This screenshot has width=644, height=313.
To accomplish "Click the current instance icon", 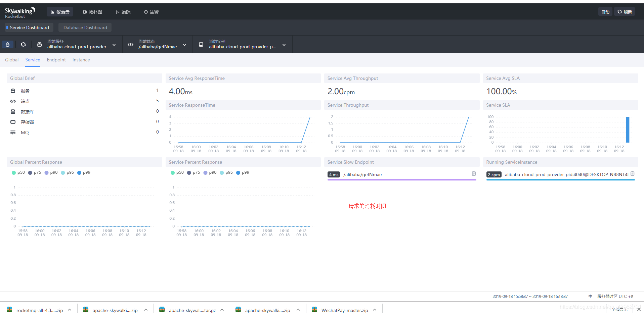I will pyautogui.click(x=201, y=44).
